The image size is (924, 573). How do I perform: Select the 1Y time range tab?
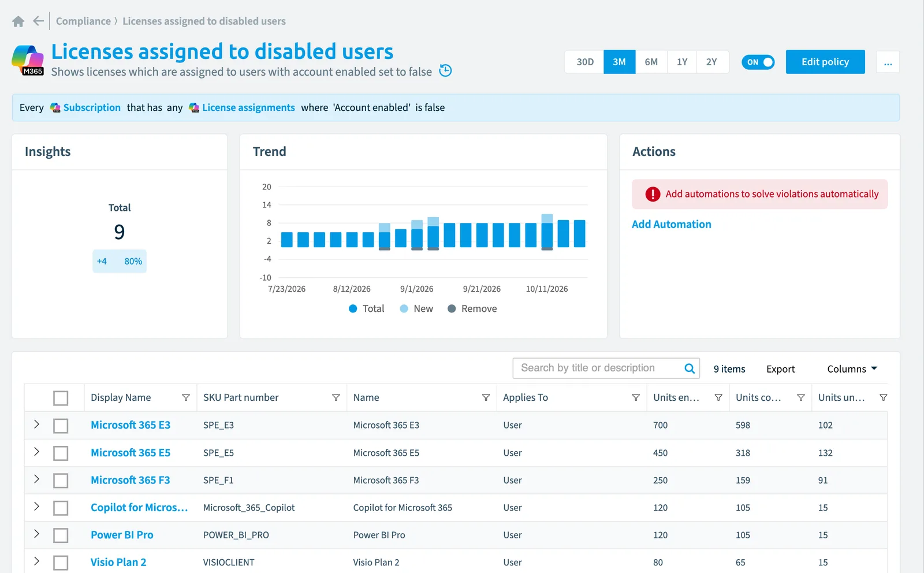[682, 62]
